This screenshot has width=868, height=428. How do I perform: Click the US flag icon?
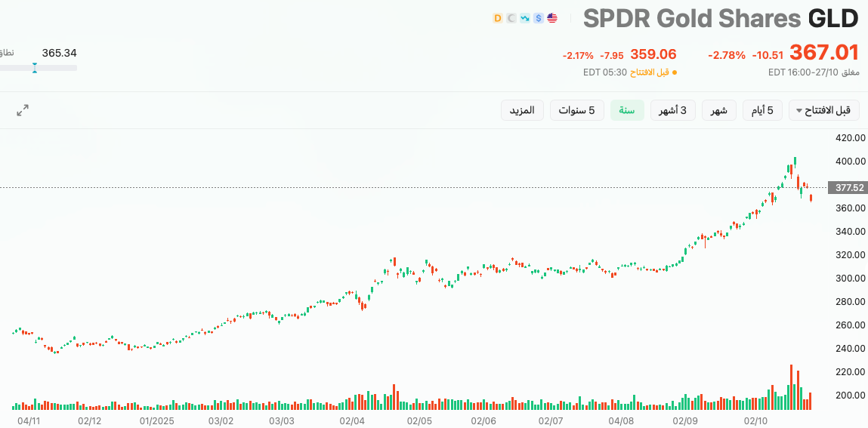552,18
